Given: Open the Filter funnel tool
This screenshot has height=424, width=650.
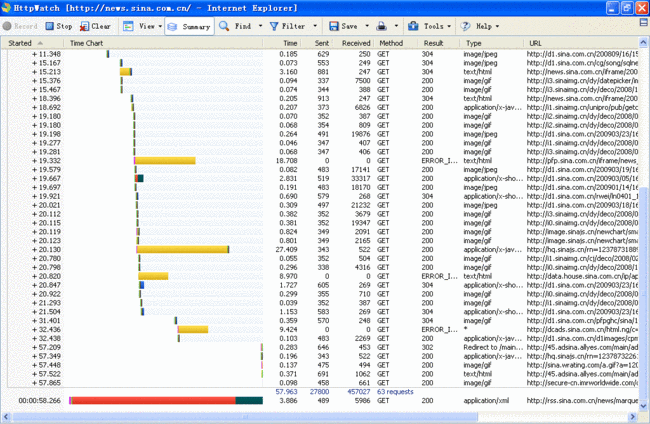Looking at the screenshot, I should [x=274, y=26].
